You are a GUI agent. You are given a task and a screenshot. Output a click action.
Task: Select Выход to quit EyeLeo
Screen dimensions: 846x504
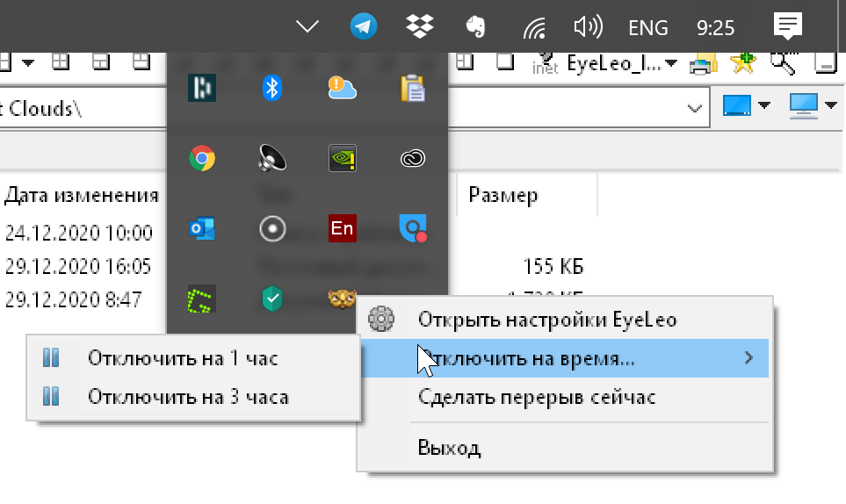coord(565,448)
